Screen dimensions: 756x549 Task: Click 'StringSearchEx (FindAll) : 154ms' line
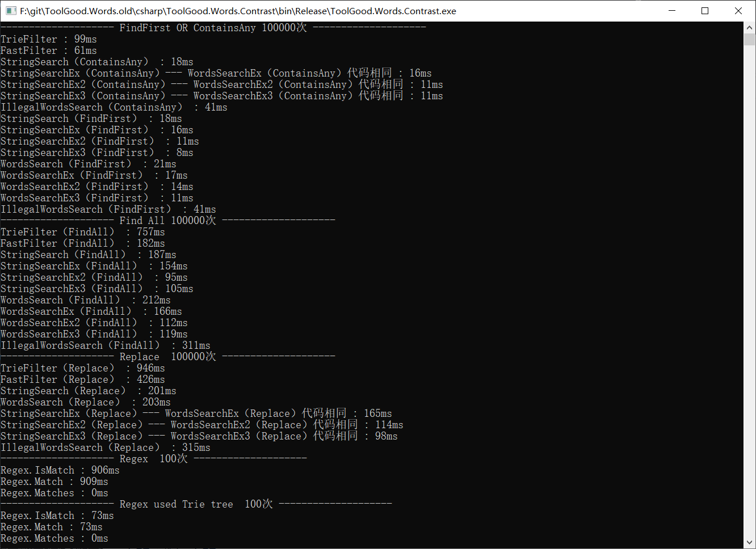(94, 266)
